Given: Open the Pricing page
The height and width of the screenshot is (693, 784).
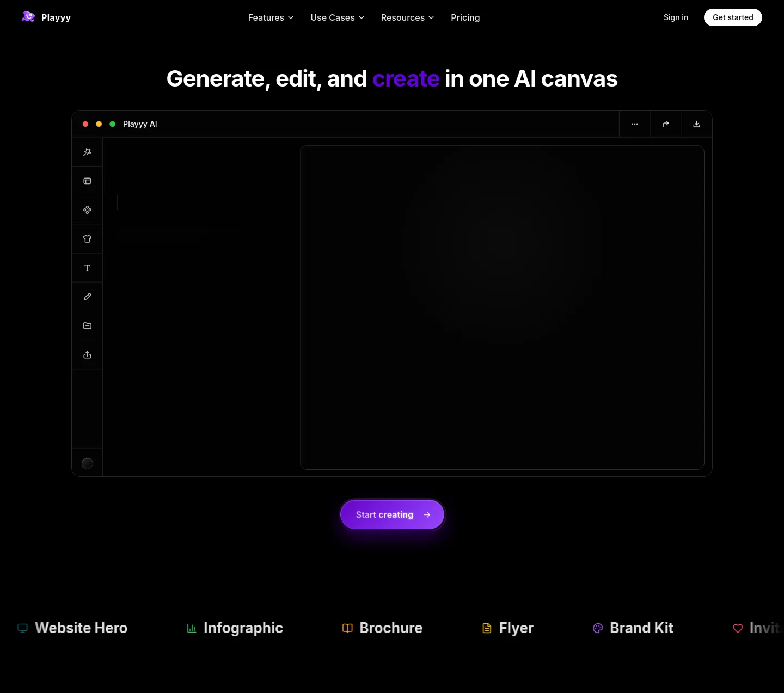Looking at the screenshot, I should (465, 17).
